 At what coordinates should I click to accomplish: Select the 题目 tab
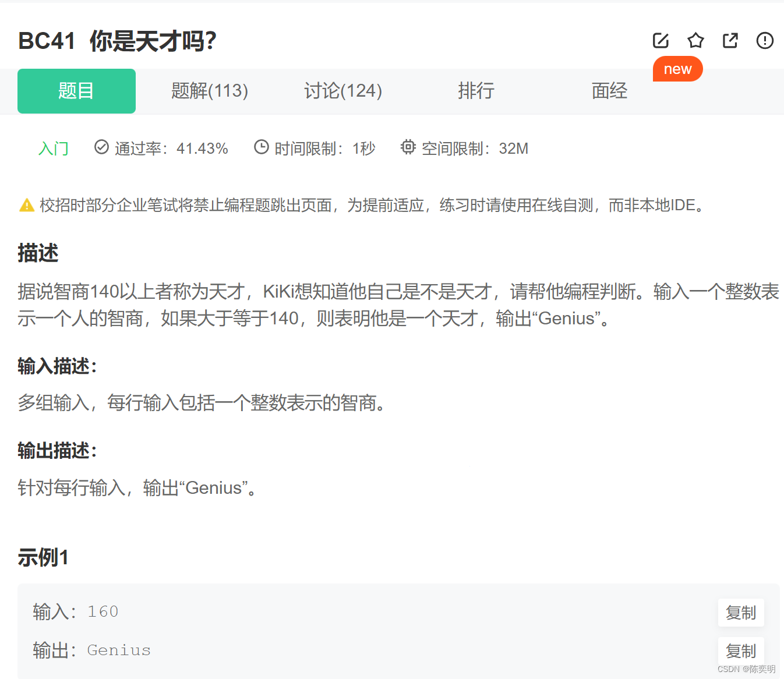coord(76,91)
